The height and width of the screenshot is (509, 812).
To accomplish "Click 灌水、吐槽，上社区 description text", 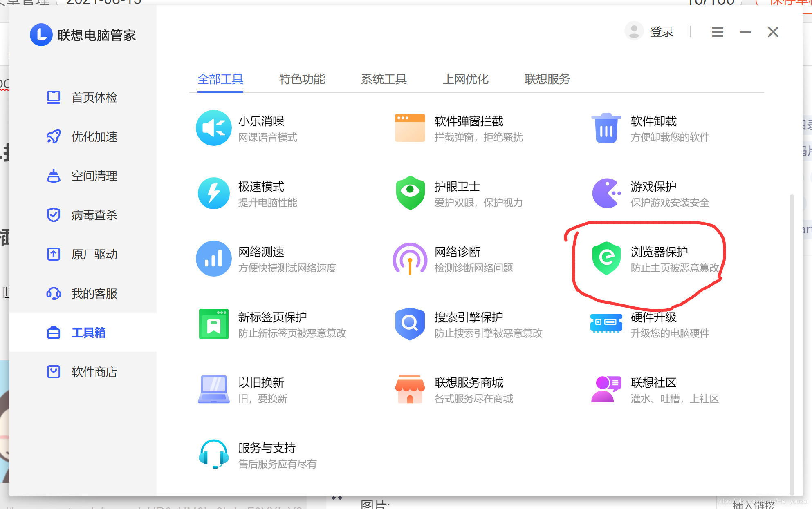I will pyautogui.click(x=675, y=399).
